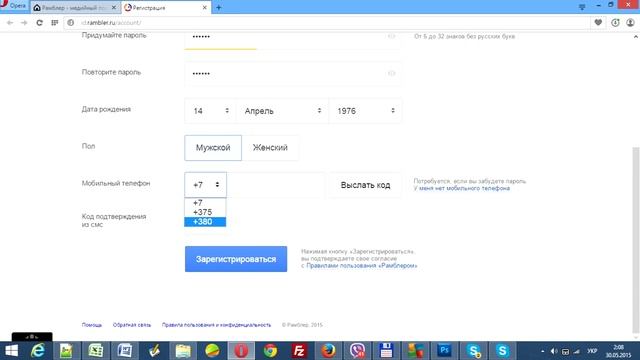Open the Правилами пользования «Рамблером» link

[x=362, y=266]
